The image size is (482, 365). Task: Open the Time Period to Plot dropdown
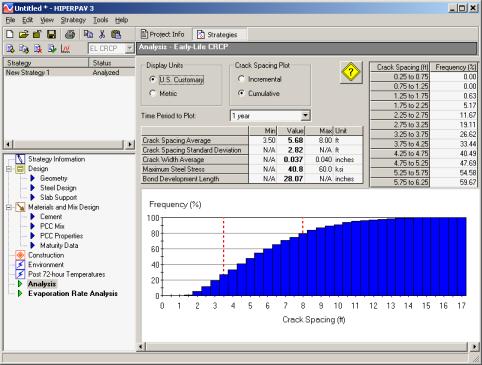[x=305, y=116]
